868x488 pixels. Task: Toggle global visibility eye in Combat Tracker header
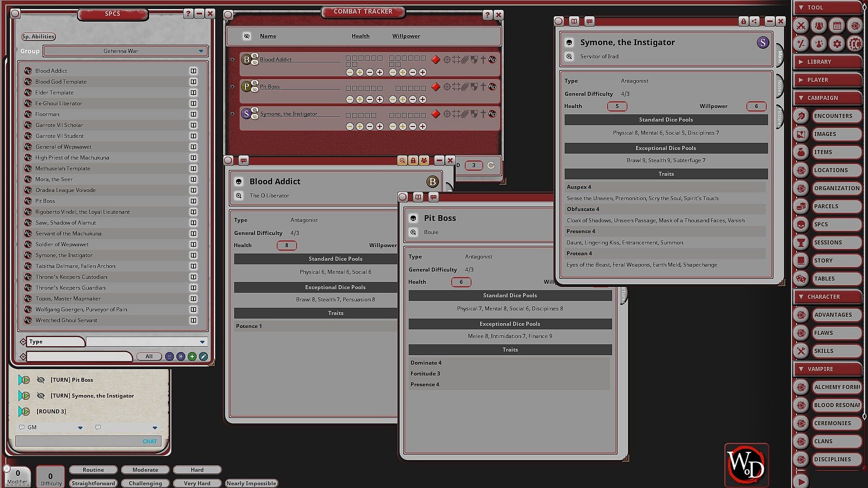coord(247,36)
